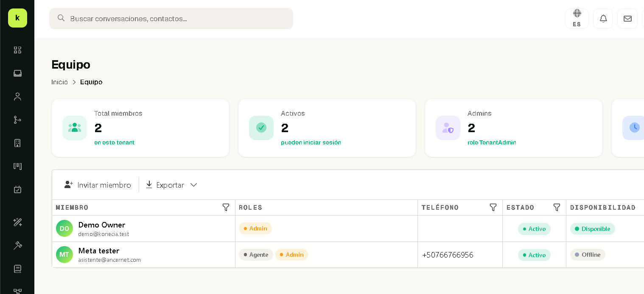The image size is (644, 294).
Task: Open the dashboard grid icon in sidebar
Action: pos(17,50)
